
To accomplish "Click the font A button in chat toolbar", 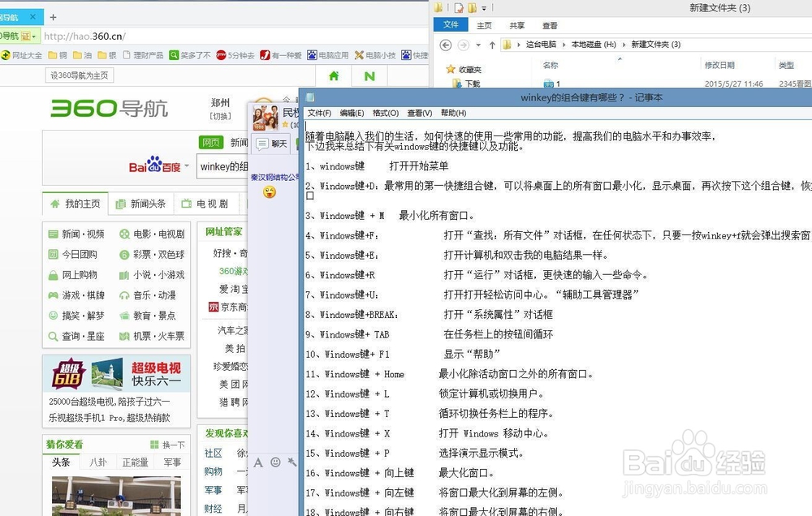I will click(258, 462).
